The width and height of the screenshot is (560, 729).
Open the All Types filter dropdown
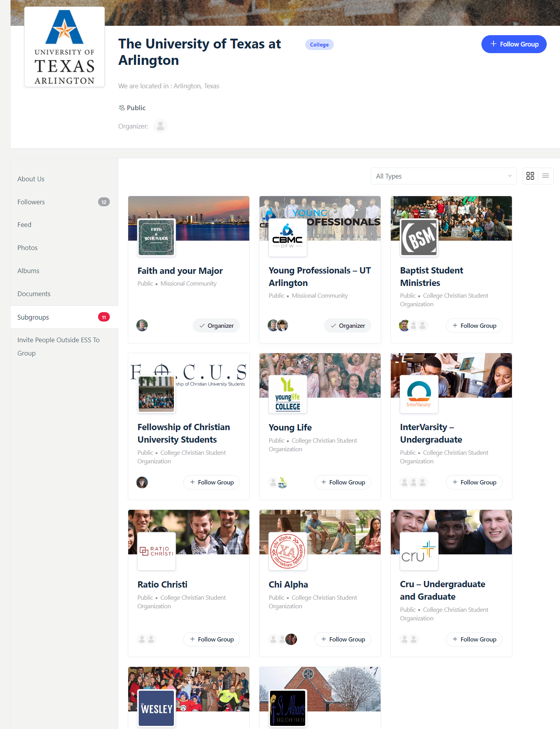444,176
